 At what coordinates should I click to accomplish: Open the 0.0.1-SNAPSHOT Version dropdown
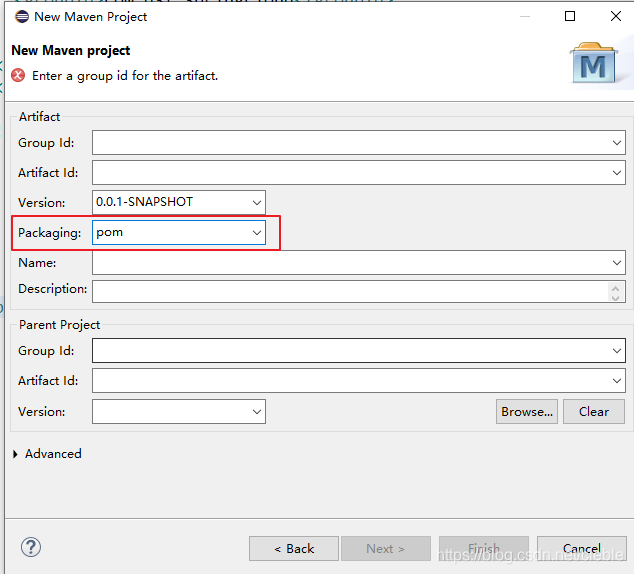(257, 203)
